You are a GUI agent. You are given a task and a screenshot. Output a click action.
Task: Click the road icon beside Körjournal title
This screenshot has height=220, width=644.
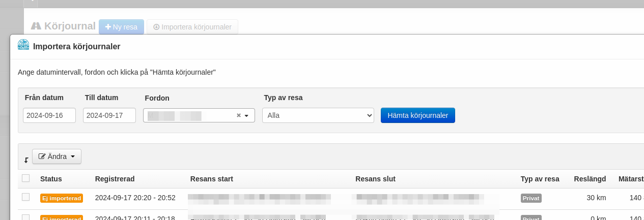[x=36, y=26]
